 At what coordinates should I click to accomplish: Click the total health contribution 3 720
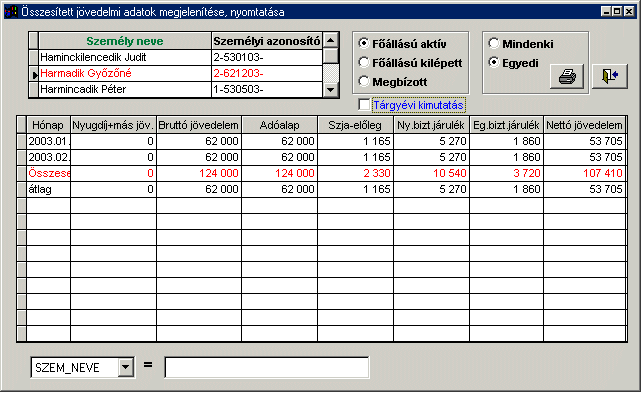coord(506,173)
